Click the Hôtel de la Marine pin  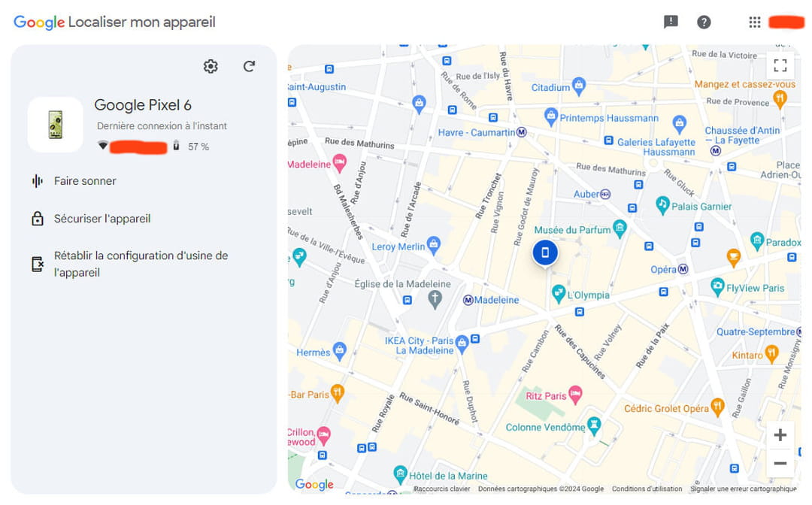(x=400, y=474)
